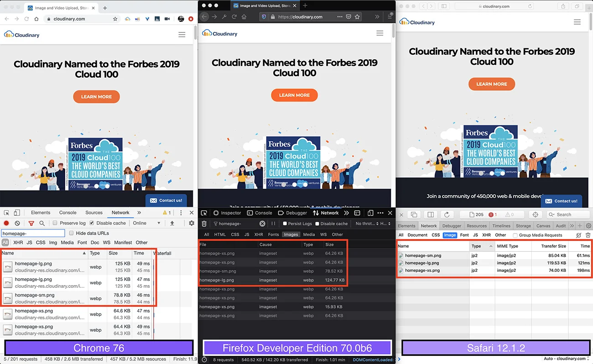The height and width of the screenshot is (364, 593).
Task: Click the Chrome DevTools record network log button
Action: click(6, 223)
